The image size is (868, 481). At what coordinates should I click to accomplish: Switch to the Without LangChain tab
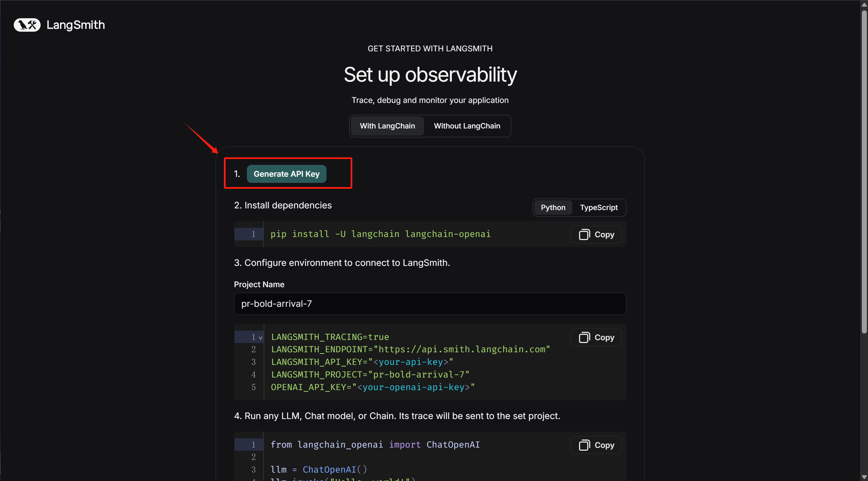point(467,126)
